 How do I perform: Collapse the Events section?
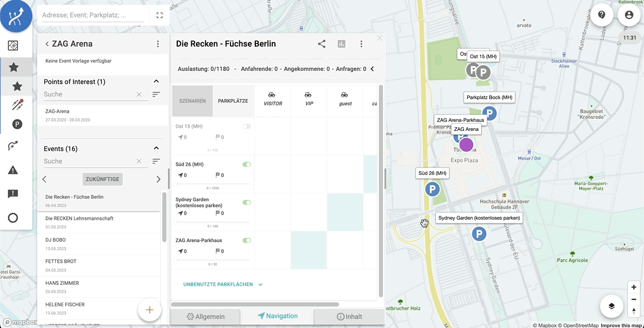click(x=156, y=148)
